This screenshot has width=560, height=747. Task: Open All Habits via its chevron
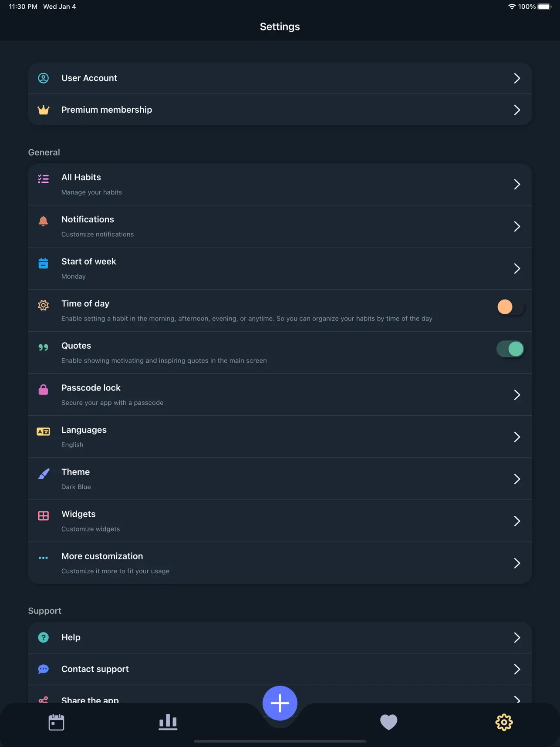pos(517,185)
